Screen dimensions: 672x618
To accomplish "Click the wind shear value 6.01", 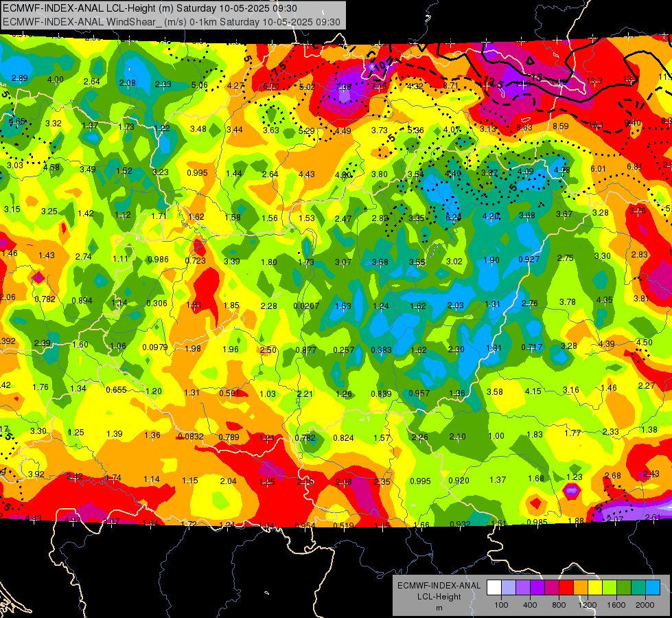I will [599, 168].
